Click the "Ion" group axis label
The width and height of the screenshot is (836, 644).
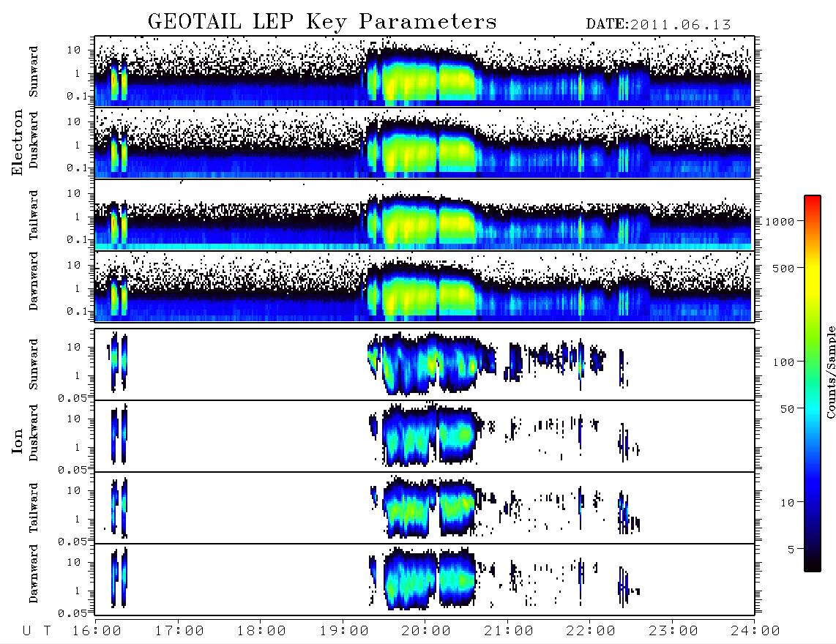click(17, 441)
